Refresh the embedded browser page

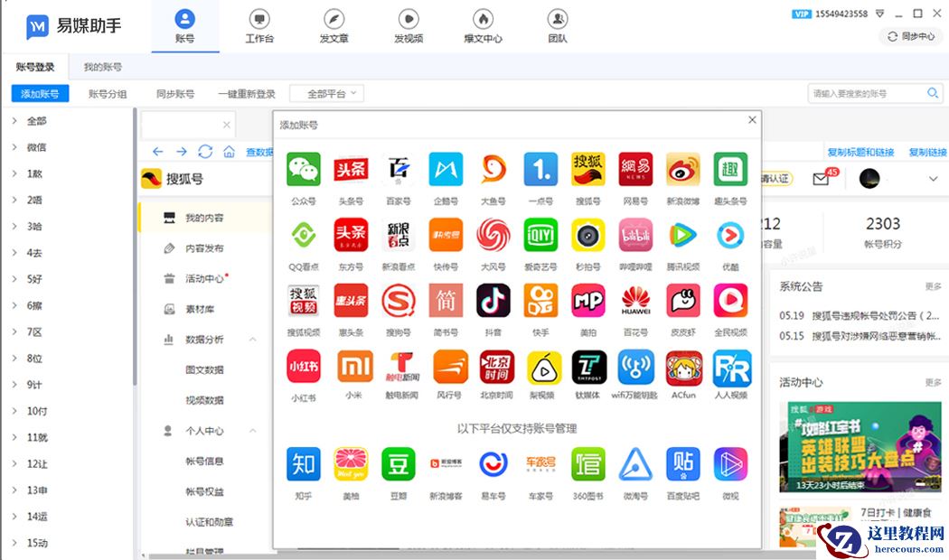(205, 151)
